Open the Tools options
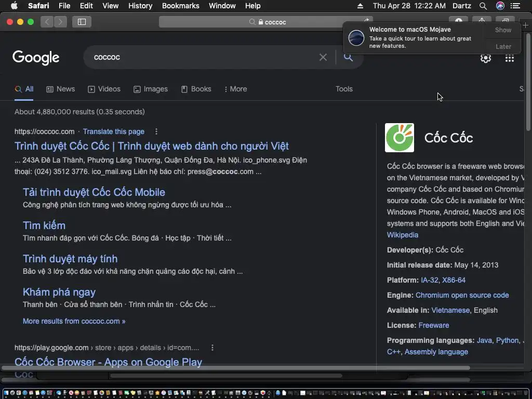 344,89
